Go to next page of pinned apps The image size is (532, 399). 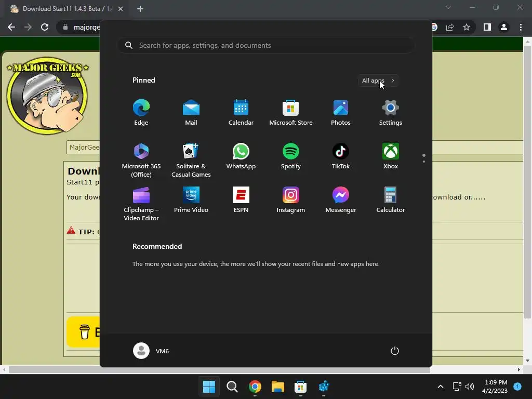pyautogui.click(x=424, y=162)
